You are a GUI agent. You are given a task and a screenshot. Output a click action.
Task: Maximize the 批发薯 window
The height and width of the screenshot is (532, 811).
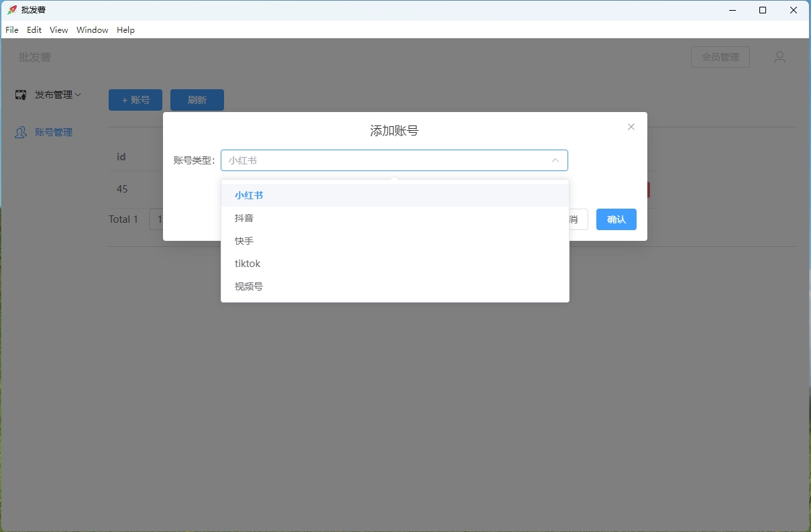(763, 10)
